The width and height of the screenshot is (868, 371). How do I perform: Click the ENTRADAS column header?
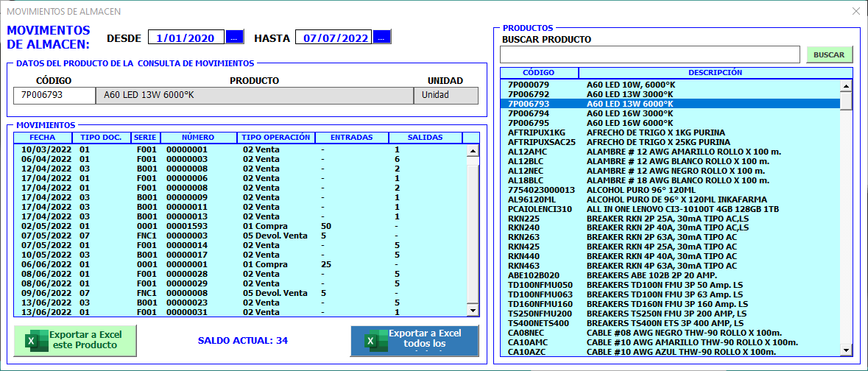click(352, 138)
